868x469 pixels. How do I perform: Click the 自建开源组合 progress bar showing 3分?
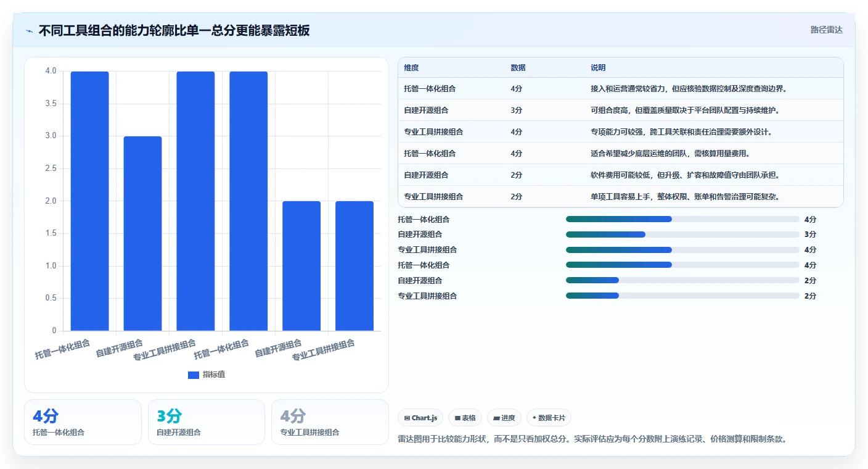(682, 234)
